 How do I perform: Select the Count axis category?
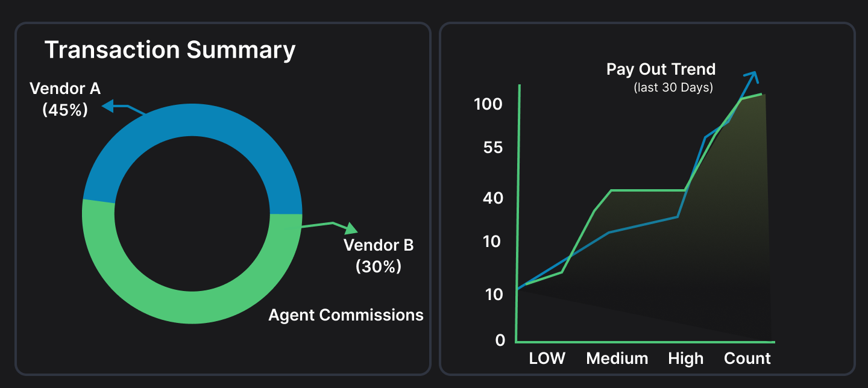(x=747, y=358)
